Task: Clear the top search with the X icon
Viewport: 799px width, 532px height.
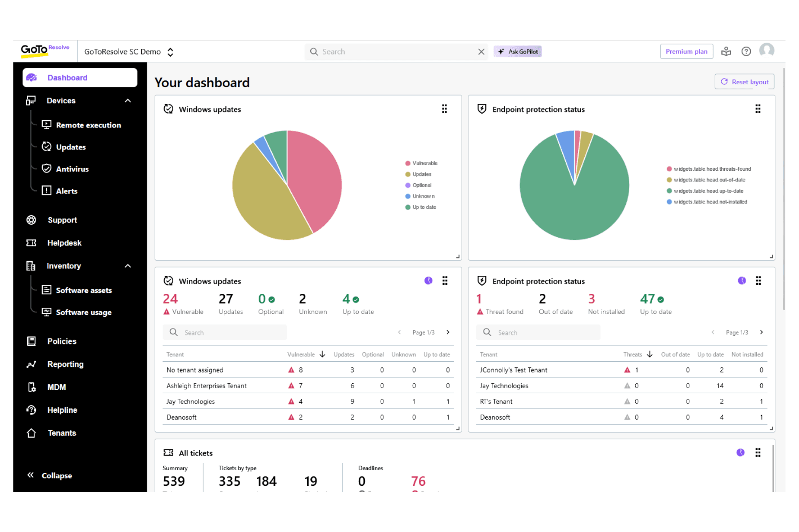Action: pyautogui.click(x=481, y=52)
